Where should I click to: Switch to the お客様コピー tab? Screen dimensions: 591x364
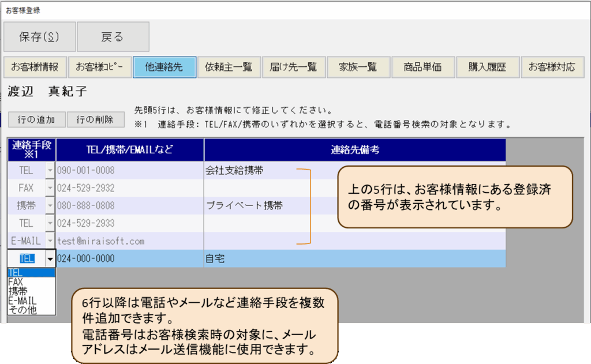(x=99, y=67)
